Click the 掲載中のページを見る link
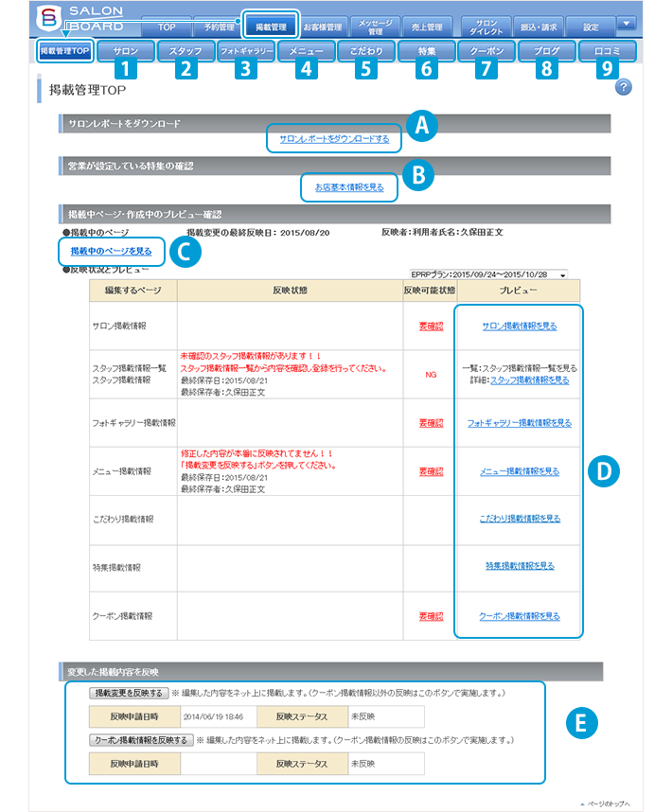 111,251
